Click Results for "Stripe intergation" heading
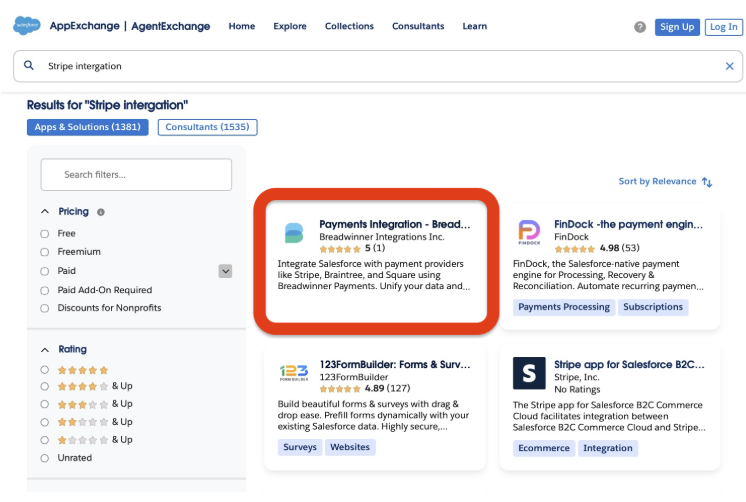 click(x=107, y=105)
